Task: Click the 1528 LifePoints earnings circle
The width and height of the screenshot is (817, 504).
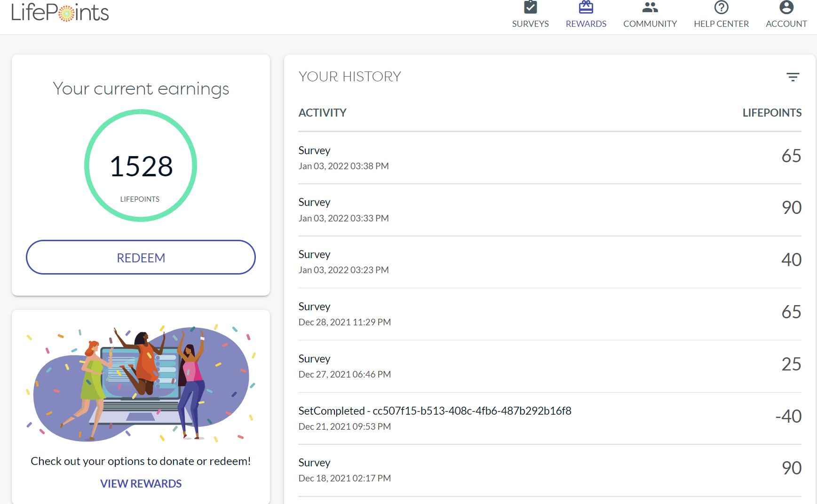Action: point(141,165)
